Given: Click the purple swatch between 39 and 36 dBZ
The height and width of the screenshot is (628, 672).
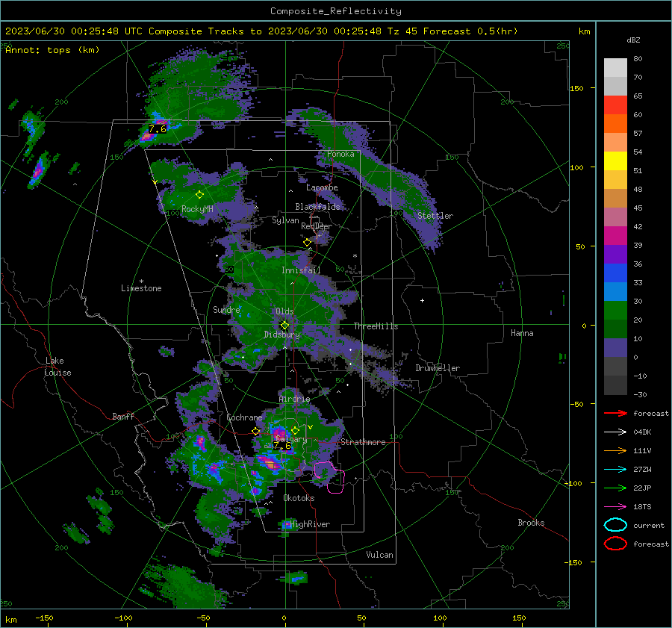Looking at the screenshot, I should [615, 254].
